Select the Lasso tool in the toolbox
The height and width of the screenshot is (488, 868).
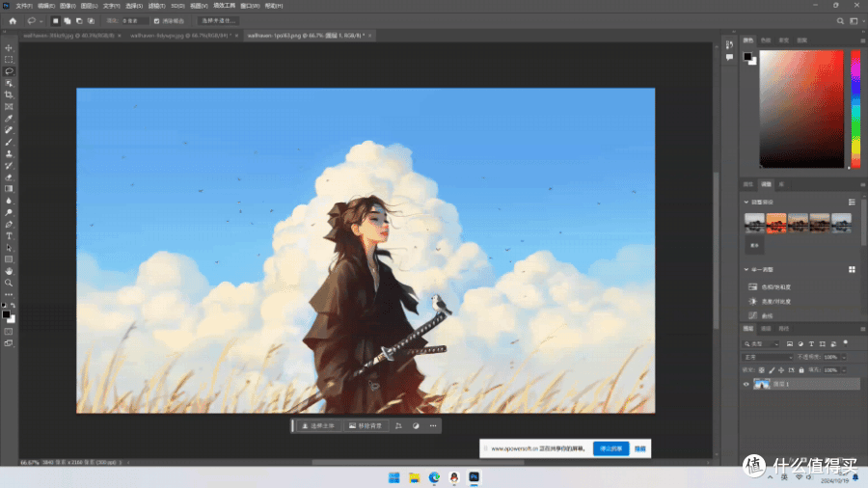click(x=9, y=71)
